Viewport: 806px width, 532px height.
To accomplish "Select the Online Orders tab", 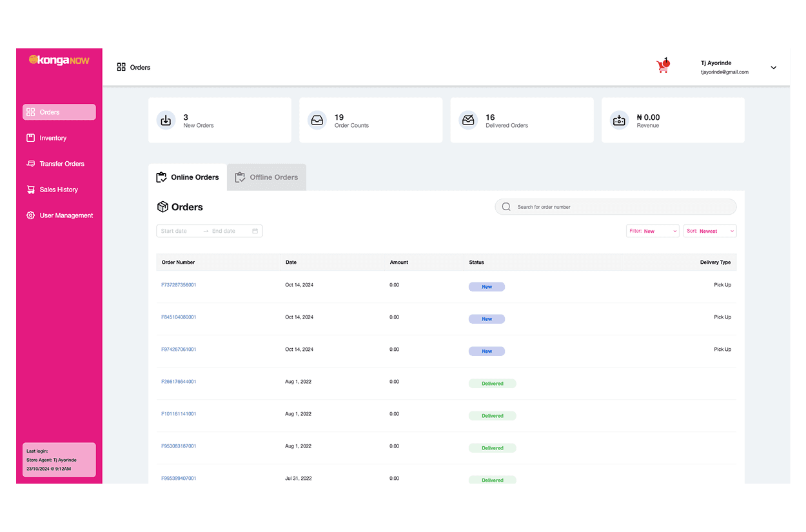I will (x=188, y=177).
